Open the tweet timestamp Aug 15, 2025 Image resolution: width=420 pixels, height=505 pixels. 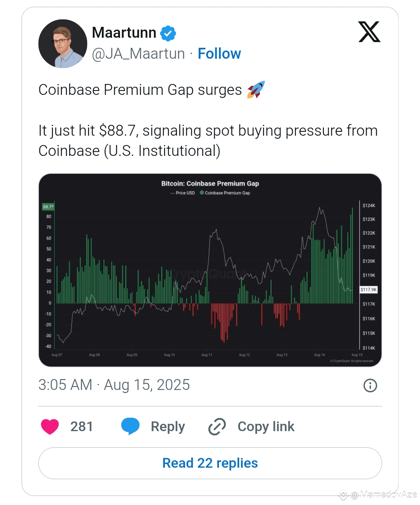[x=114, y=385]
